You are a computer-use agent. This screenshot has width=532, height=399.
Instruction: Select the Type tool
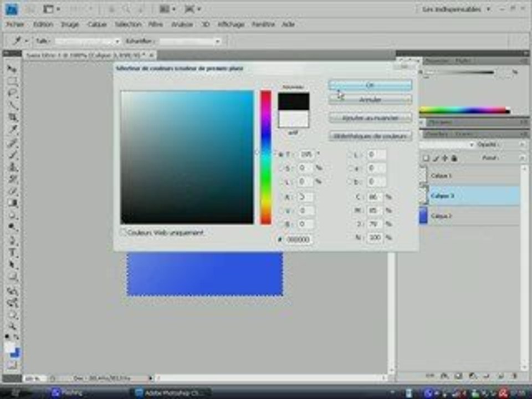click(x=12, y=253)
